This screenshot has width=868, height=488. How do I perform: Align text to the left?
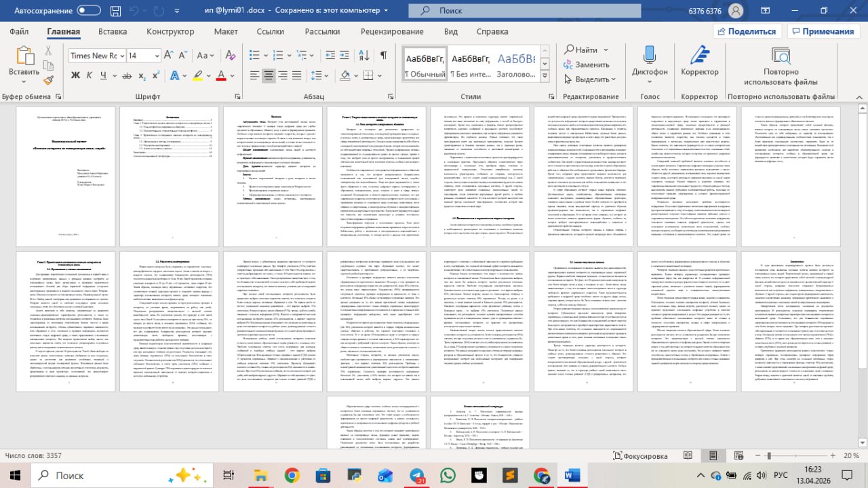(x=254, y=75)
